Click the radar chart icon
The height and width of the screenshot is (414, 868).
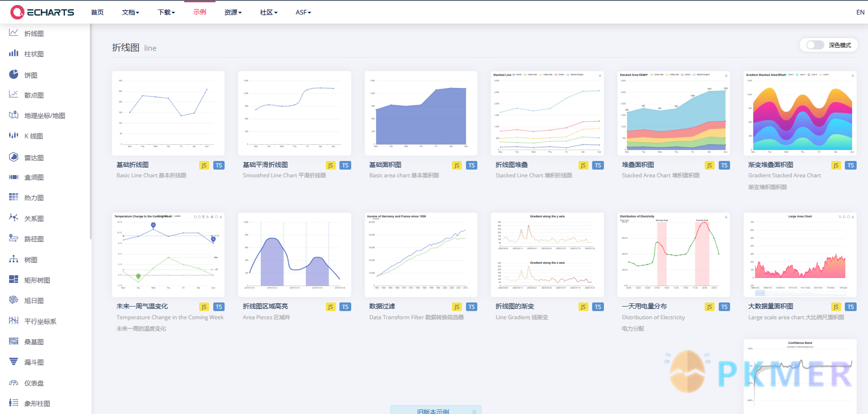point(14,157)
